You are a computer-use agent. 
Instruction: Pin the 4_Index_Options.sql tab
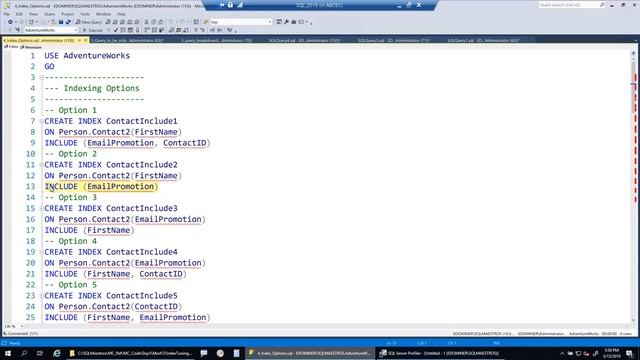pyautogui.click(x=80, y=40)
